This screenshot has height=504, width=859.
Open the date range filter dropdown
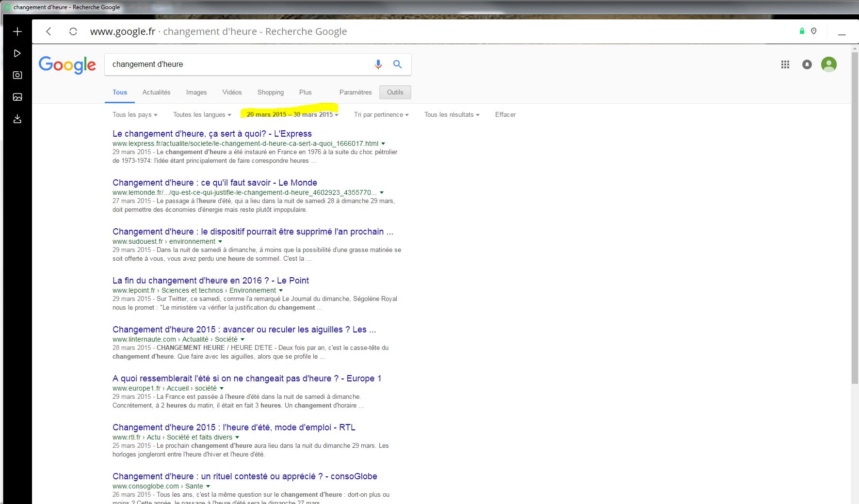(292, 115)
